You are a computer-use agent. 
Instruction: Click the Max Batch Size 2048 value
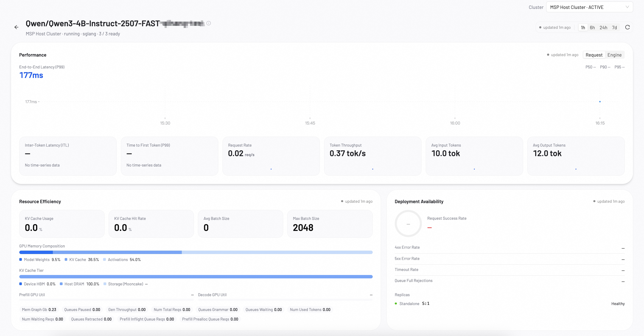click(x=303, y=228)
